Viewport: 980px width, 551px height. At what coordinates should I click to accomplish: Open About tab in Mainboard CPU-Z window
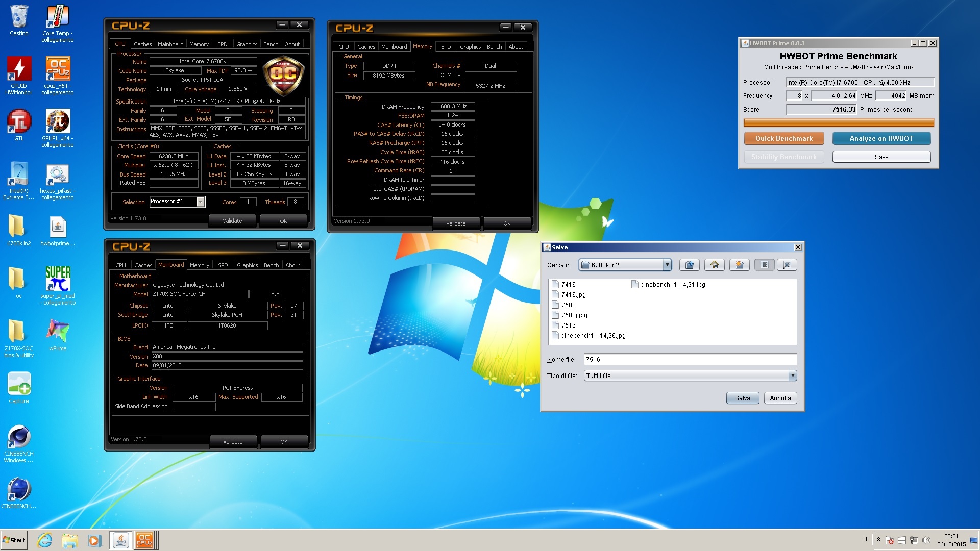(x=292, y=265)
